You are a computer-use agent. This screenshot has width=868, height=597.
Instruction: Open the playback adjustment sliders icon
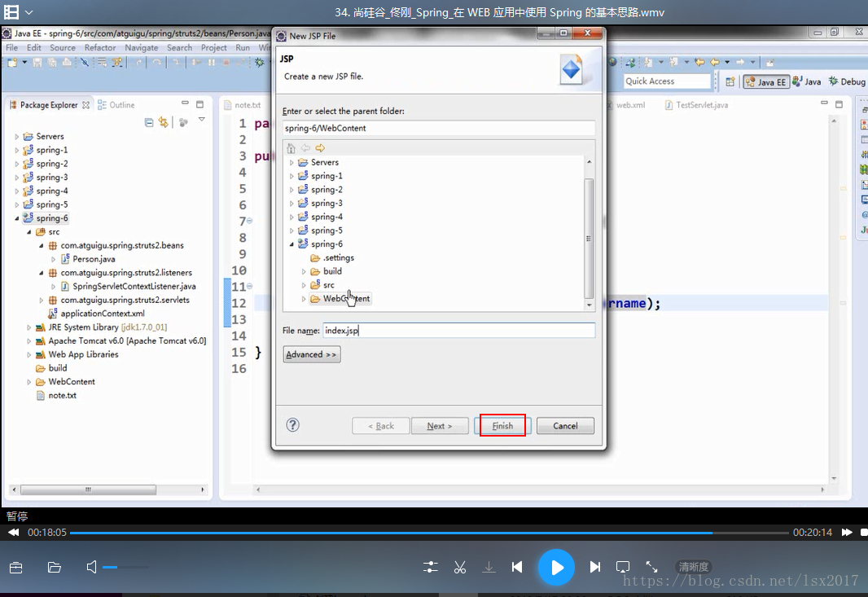430,567
